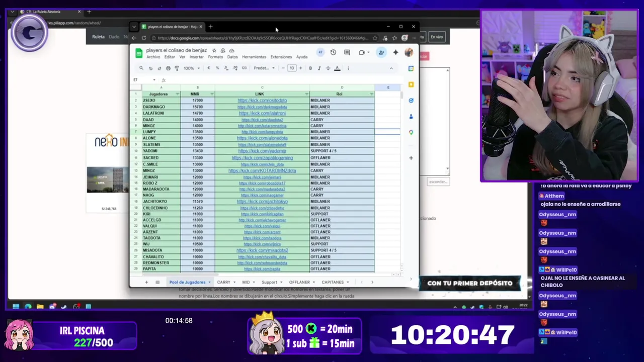Click the search menus magnifier icon
Image resolution: width=644 pixels, height=362 pixels.
tap(141, 68)
